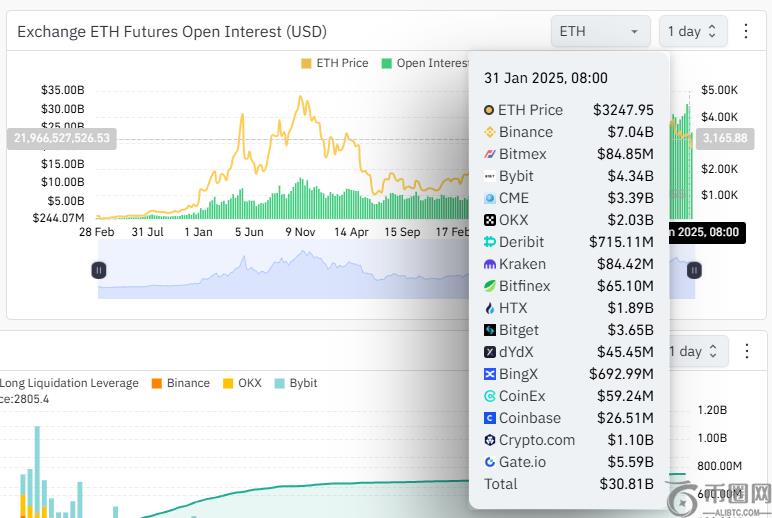
Task: Toggle the ETH Price series in the legend
Action: [x=334, y=63]
